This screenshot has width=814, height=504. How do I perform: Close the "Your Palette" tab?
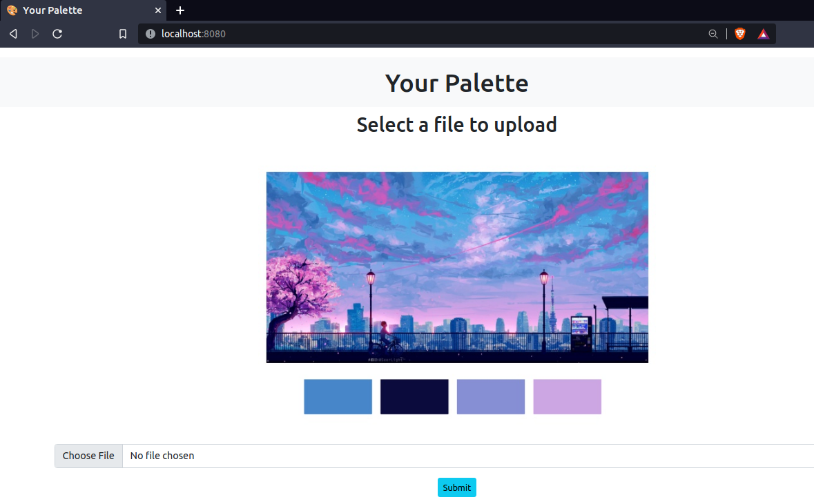pos(158,10)
